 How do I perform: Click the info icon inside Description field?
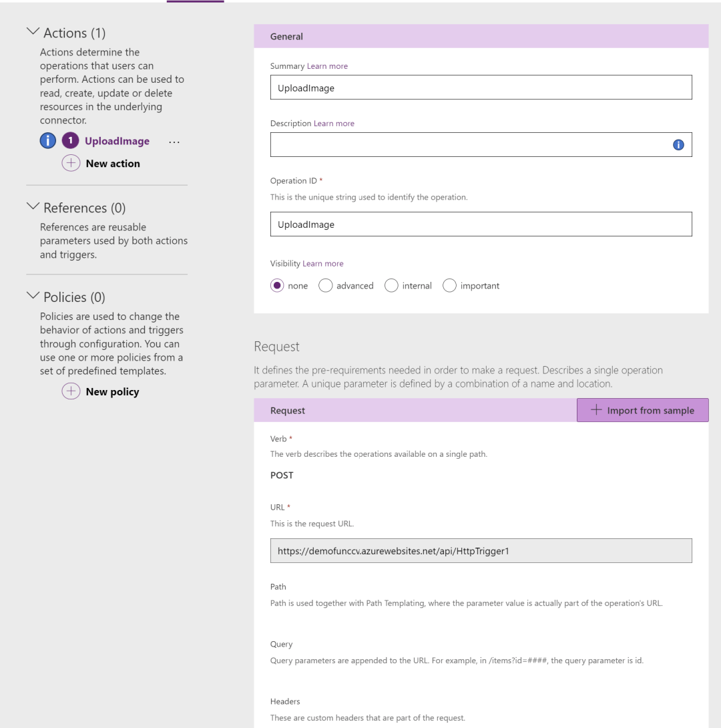[678, 145]
